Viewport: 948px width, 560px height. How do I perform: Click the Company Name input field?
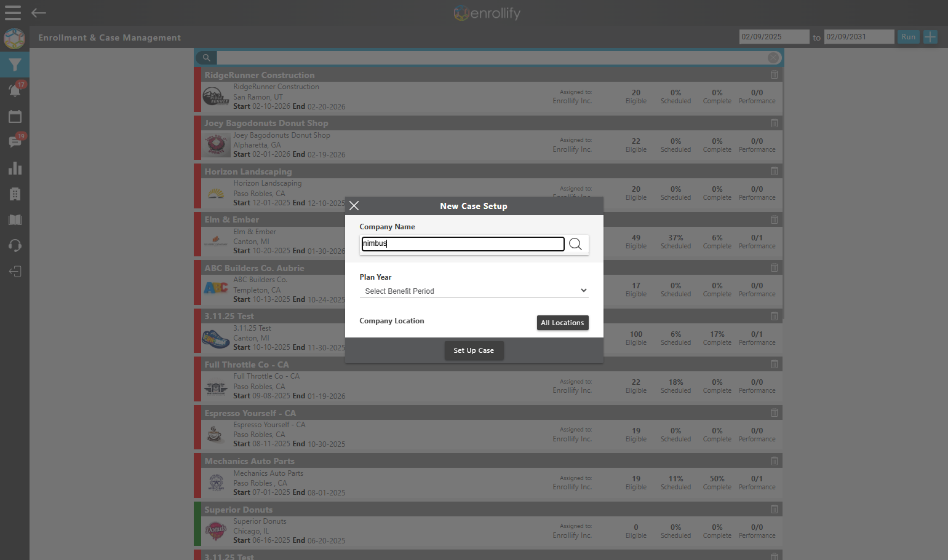coord(463,244)
